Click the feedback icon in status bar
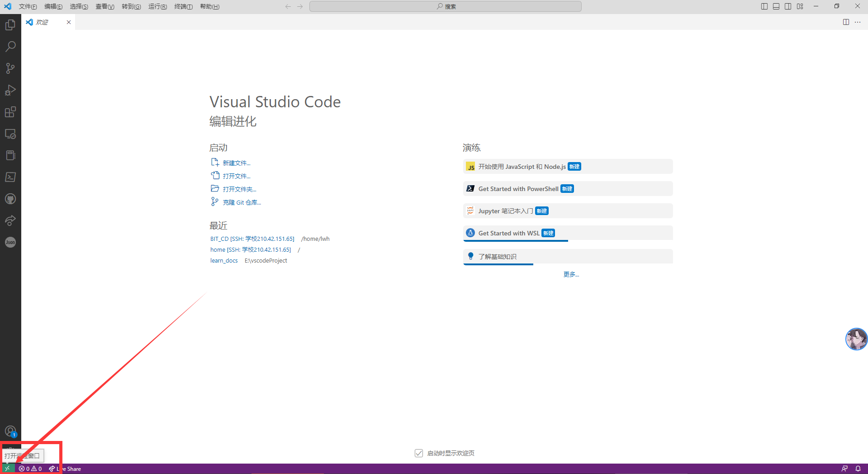 844,469
